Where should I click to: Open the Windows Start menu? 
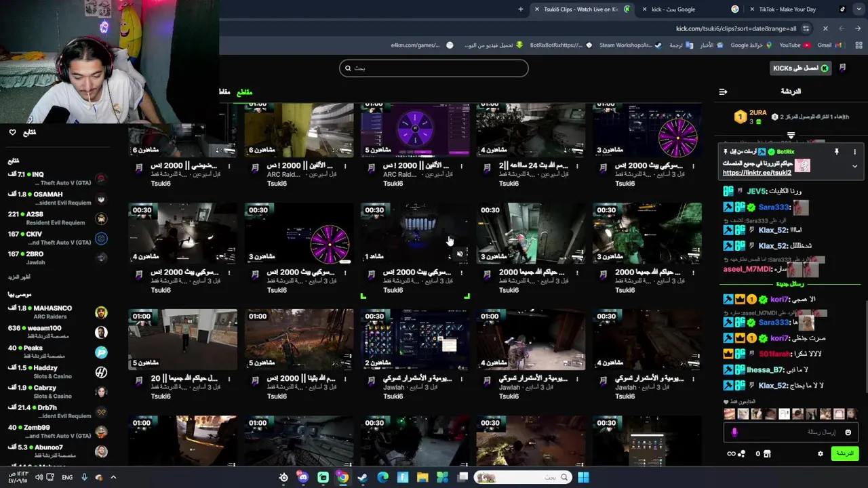click(x=583, y=477)
